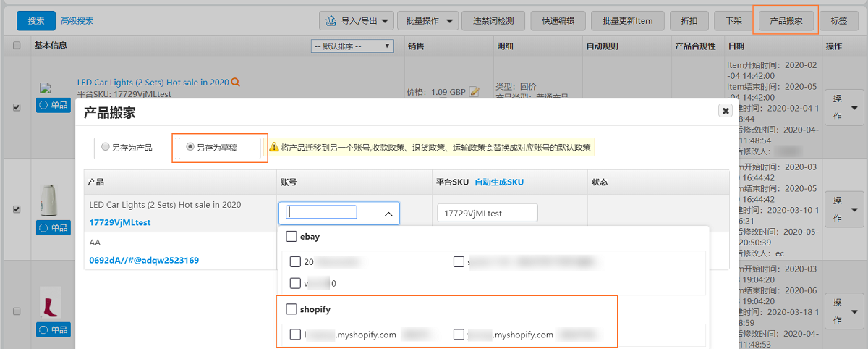Image resolution: width=868 pixels, height=349 pixels.
Task: Click the 状态 column header in dialog
Action: pos(600,182)
